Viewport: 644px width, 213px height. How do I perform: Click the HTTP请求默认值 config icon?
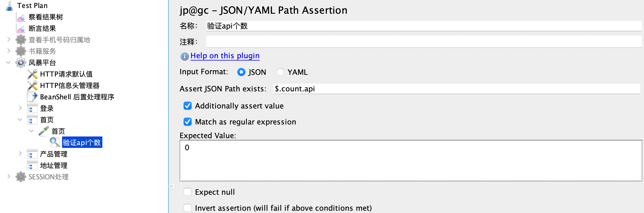(32, 74)
